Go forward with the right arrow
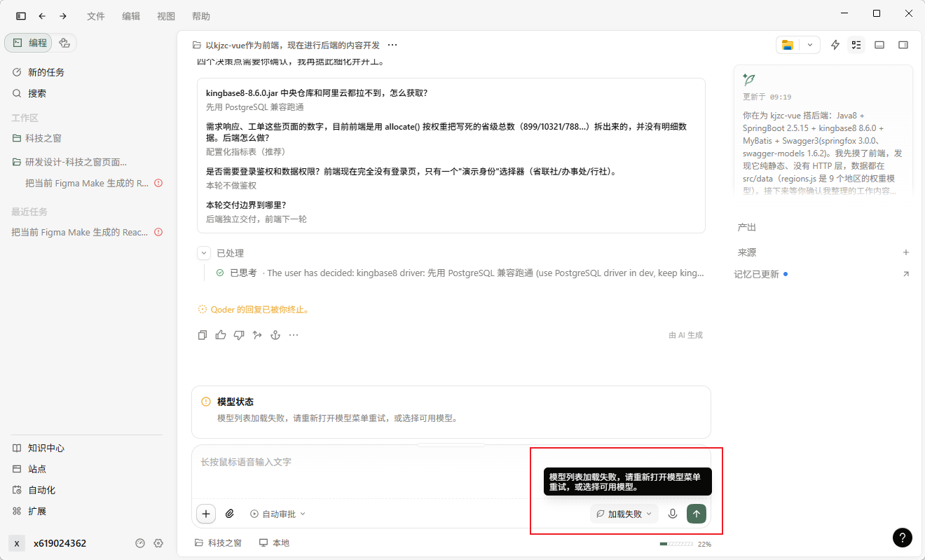Image resolution: width=925 pixels, height=560 pixels. (x=63, y=16)
